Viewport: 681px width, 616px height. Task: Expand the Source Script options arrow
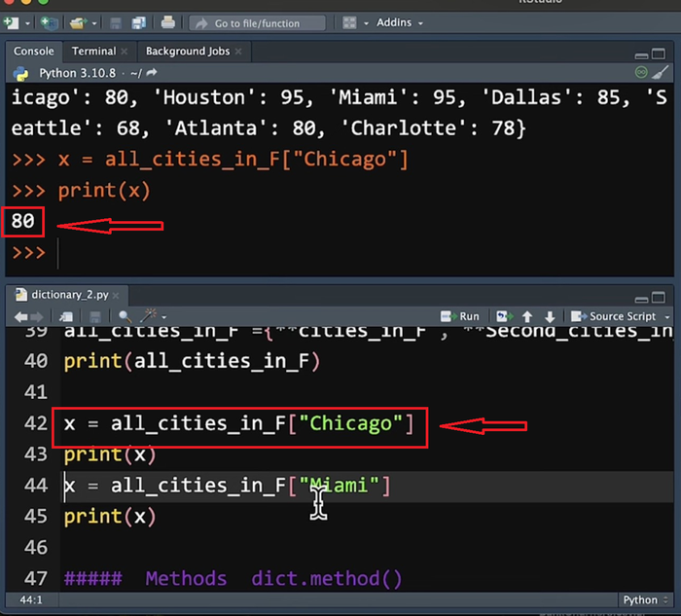[667, 316]
